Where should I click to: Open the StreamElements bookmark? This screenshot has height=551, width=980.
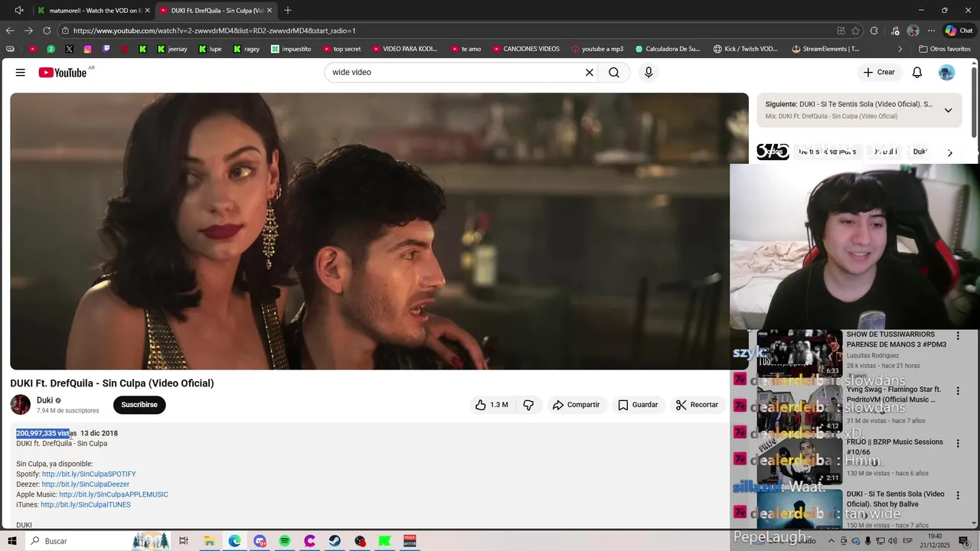pyautogui.click(x=826, y=49)
